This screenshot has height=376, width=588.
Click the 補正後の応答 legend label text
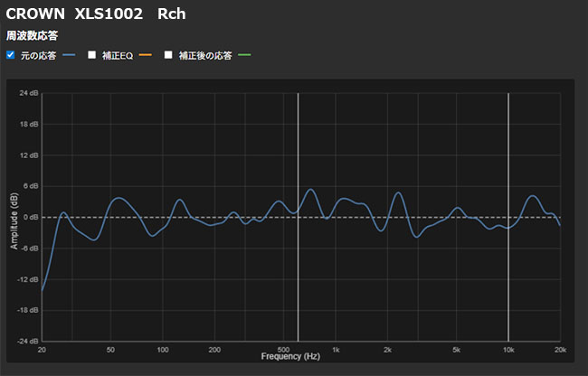(205, 55)
